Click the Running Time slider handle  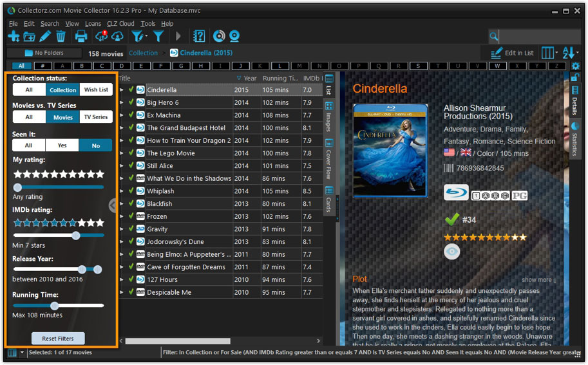pyautogui.click(x=54, y=305)
